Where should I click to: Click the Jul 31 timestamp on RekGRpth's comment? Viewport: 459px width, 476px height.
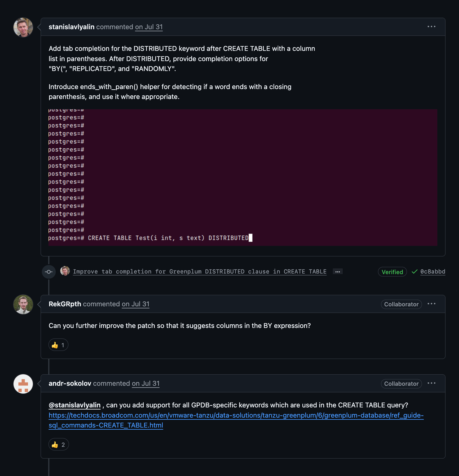(x=136, y=304)
